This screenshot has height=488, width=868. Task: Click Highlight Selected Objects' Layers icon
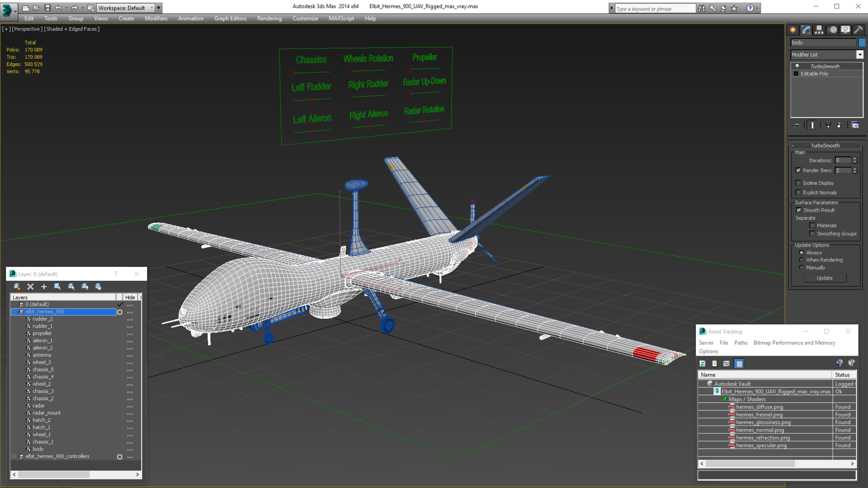coord(71,286)
